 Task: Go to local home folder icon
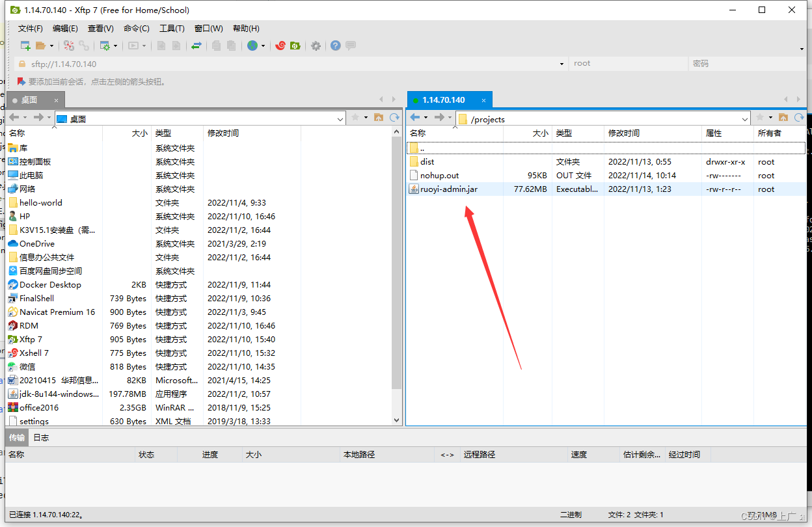379,117
